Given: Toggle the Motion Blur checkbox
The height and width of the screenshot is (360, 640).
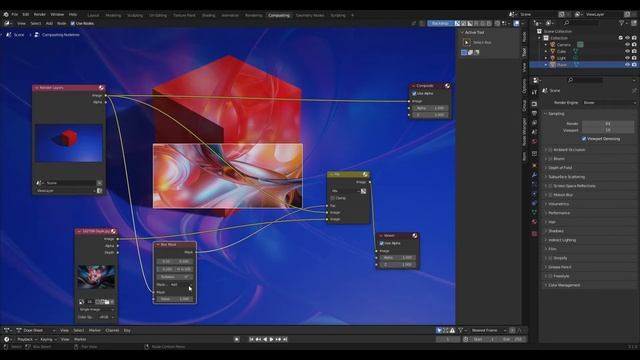Looking at the screenshot, I should 550,195.
